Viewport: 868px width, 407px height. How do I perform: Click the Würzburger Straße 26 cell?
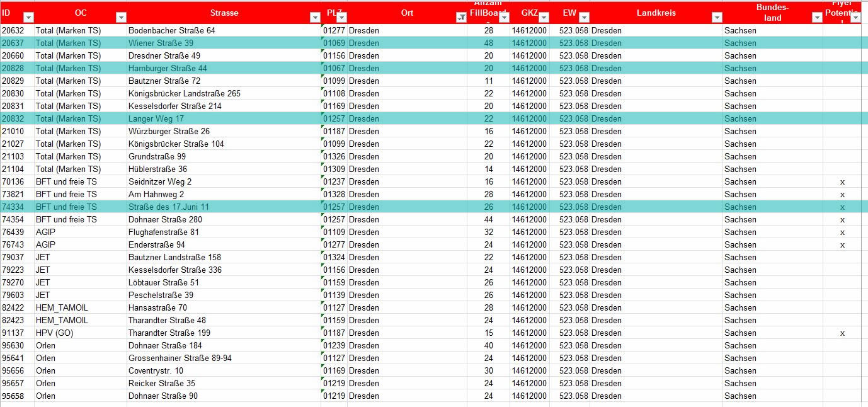point(224,131)
